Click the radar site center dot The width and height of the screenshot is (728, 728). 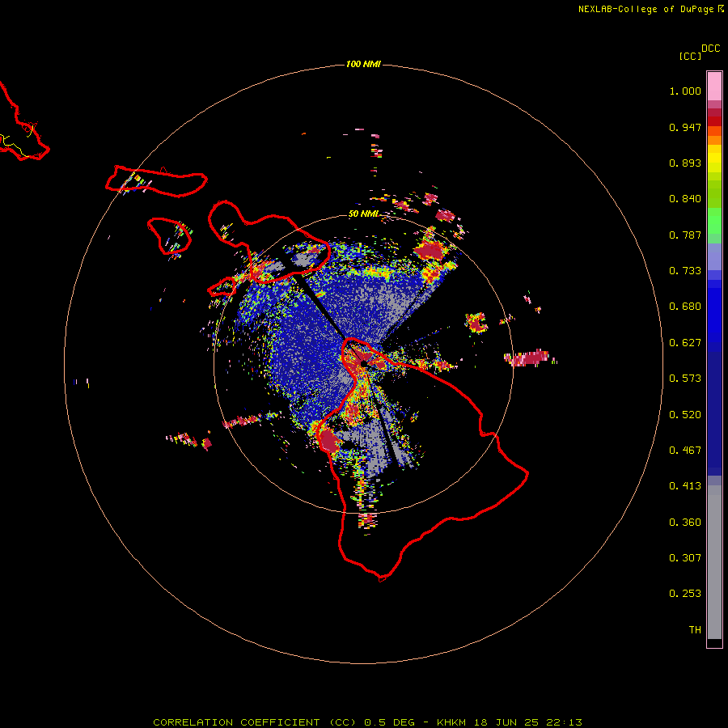(364, 363)
